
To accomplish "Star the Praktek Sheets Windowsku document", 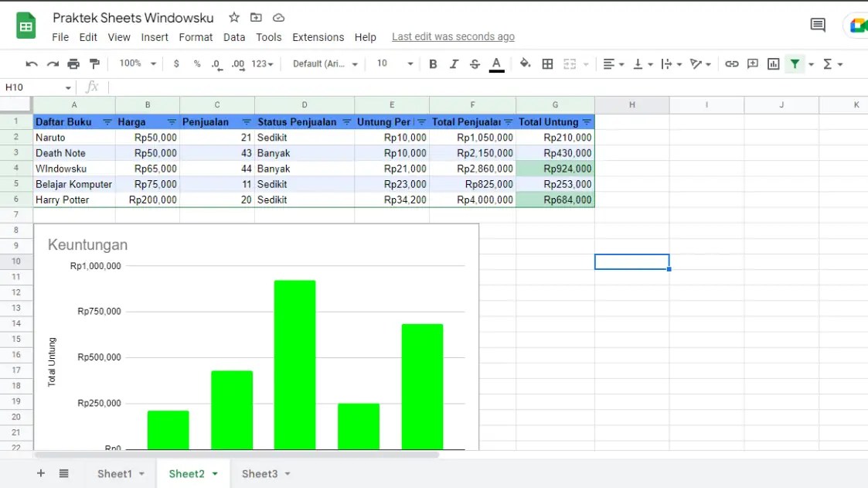I will click(234, 18).
